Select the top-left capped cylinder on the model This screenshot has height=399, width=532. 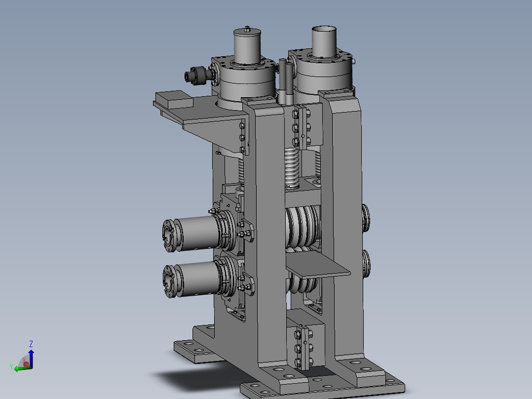point(247,46)
